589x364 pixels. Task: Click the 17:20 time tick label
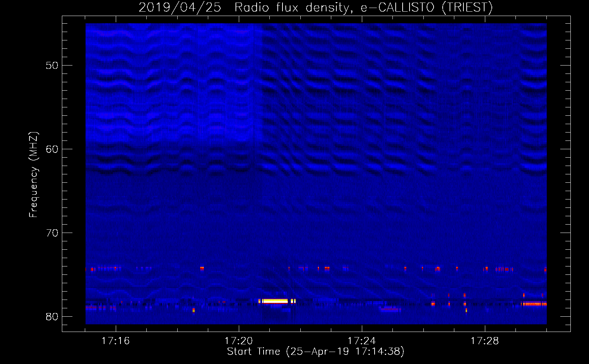coord(238,341)
